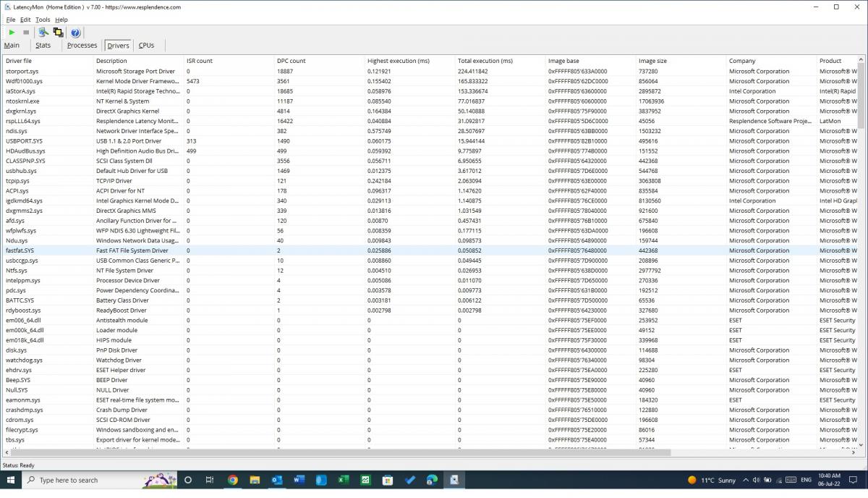Click the Ntfs.sys driver row

pyautogui.click(x=430, y=270)
